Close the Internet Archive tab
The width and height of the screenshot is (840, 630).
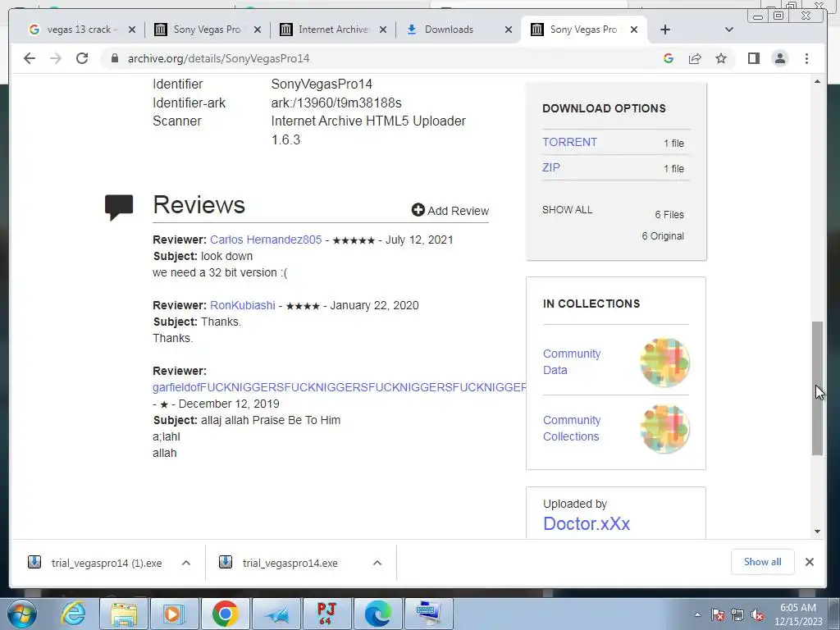coord(382,30)
